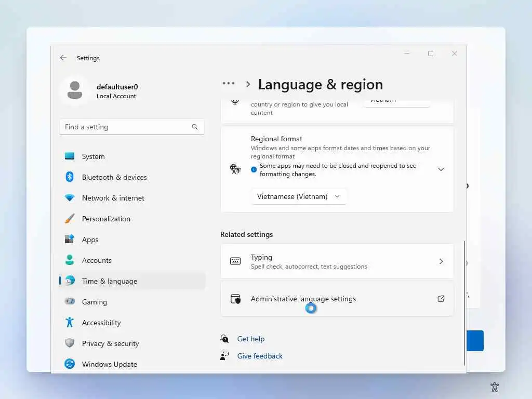Click the Regional format language icon
This screenshot has width=532, height=399.
(235, 169)
